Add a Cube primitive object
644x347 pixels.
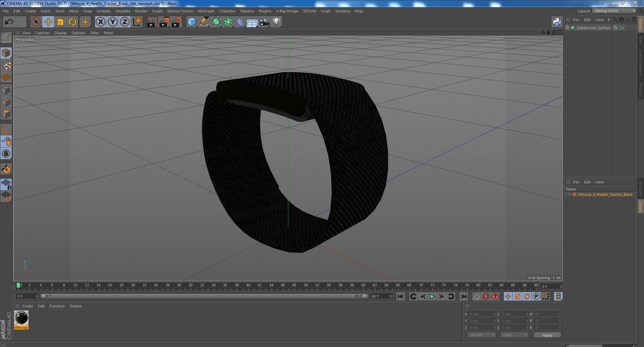[x=192, y=22]
